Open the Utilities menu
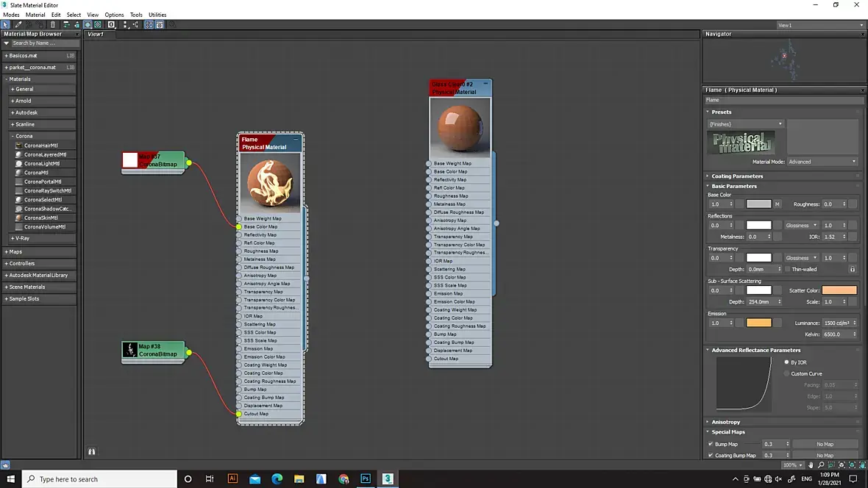This screenshot has width=868, height=488. pyautogui.click(x=157, y=15)
